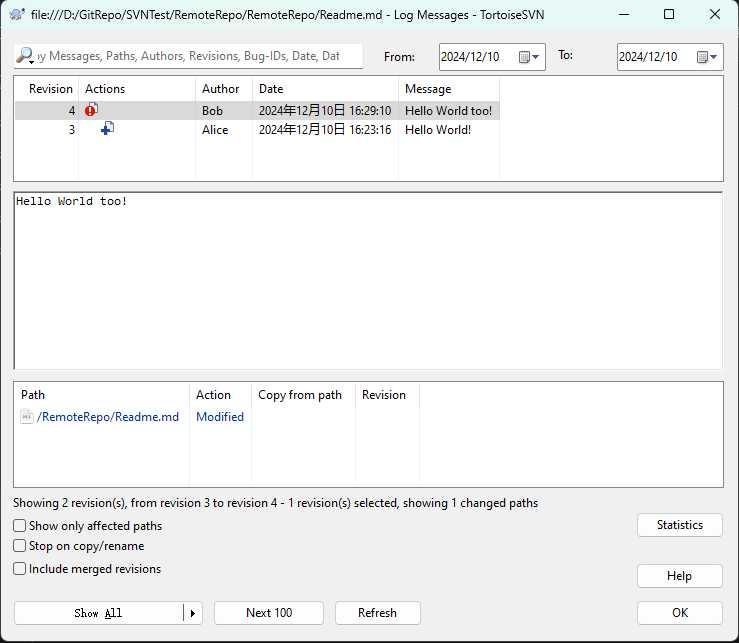Click the revision status summary text
The width and height of the screenshot is (739, 643).
pos(275,503)
